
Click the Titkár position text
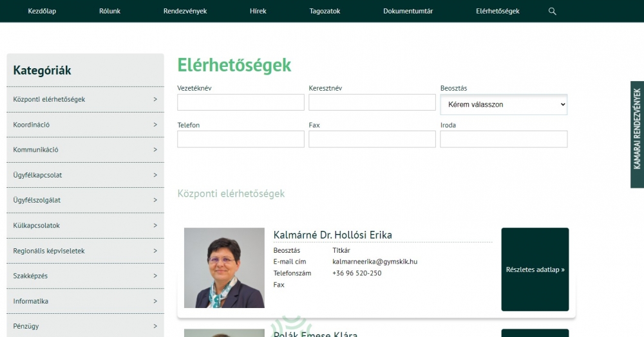click(341, 250)
